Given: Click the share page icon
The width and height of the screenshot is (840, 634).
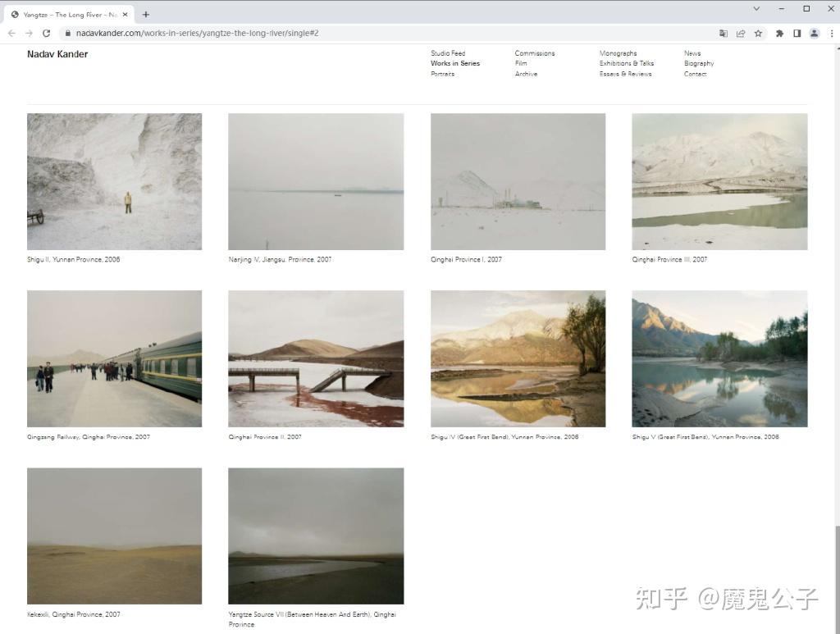Looking at the screenshot, I should 741,33.
